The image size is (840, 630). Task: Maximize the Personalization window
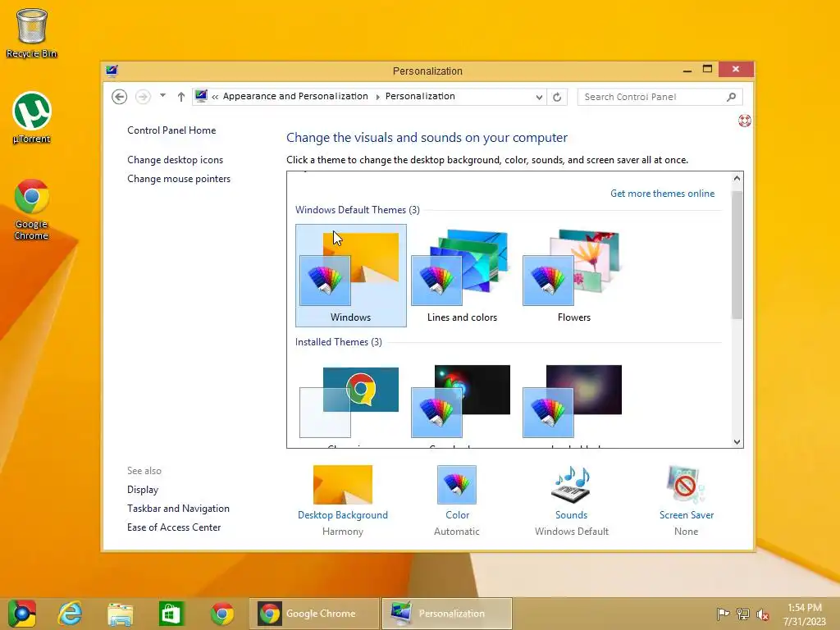pyautogui.click(x=707, y=69)
